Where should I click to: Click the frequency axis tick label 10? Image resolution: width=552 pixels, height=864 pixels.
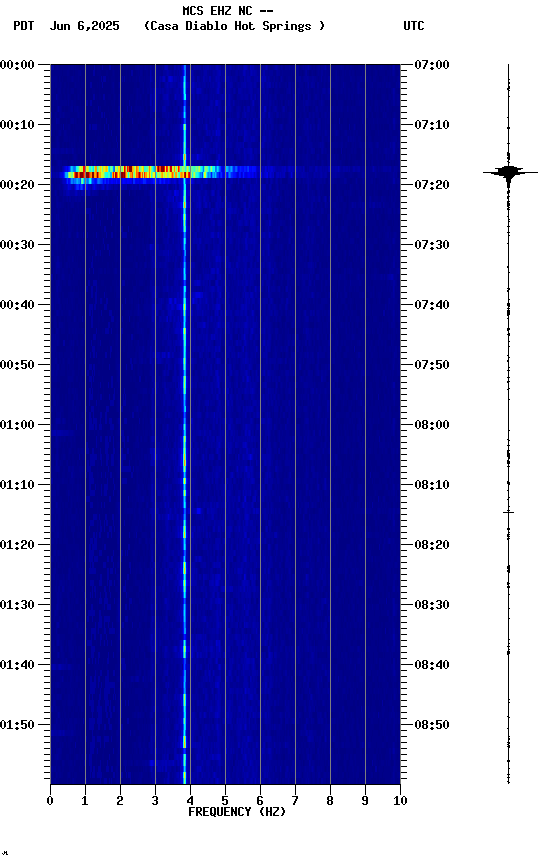[401, 801]
